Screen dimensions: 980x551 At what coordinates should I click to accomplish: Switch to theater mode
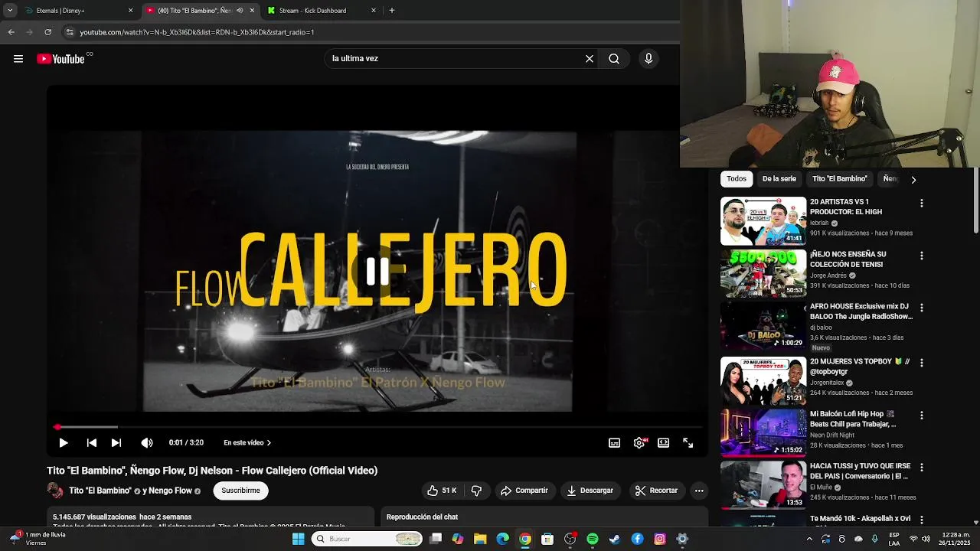point(664,443)
